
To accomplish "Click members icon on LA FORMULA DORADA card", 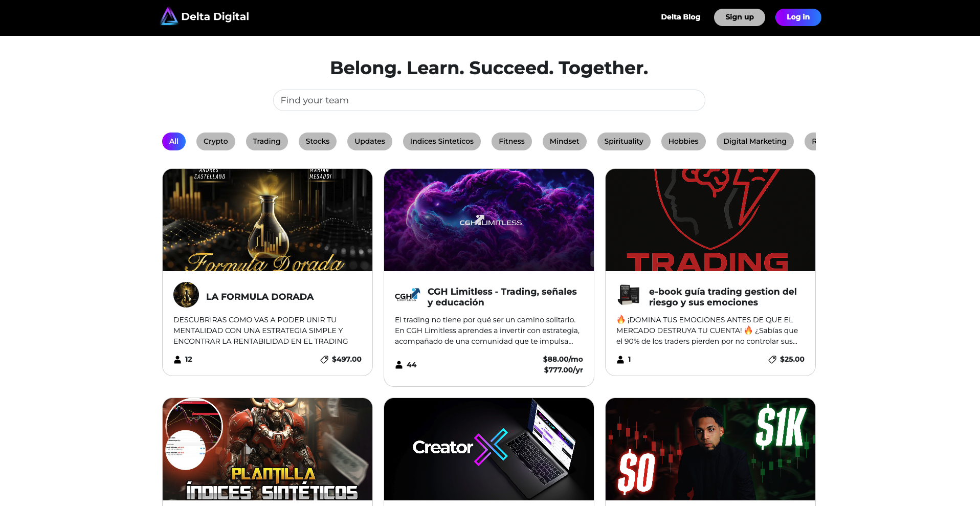I will [177, 360].
